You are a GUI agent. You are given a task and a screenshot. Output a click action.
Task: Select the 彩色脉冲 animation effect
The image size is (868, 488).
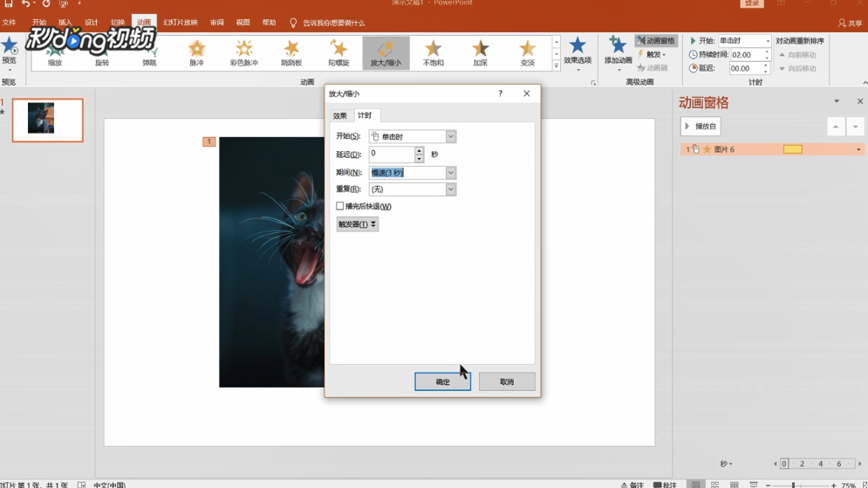coord(243,53)
